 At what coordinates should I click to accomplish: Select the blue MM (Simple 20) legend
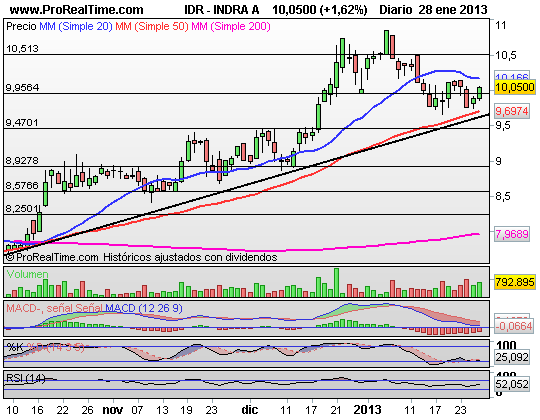(x=76, y=26)
